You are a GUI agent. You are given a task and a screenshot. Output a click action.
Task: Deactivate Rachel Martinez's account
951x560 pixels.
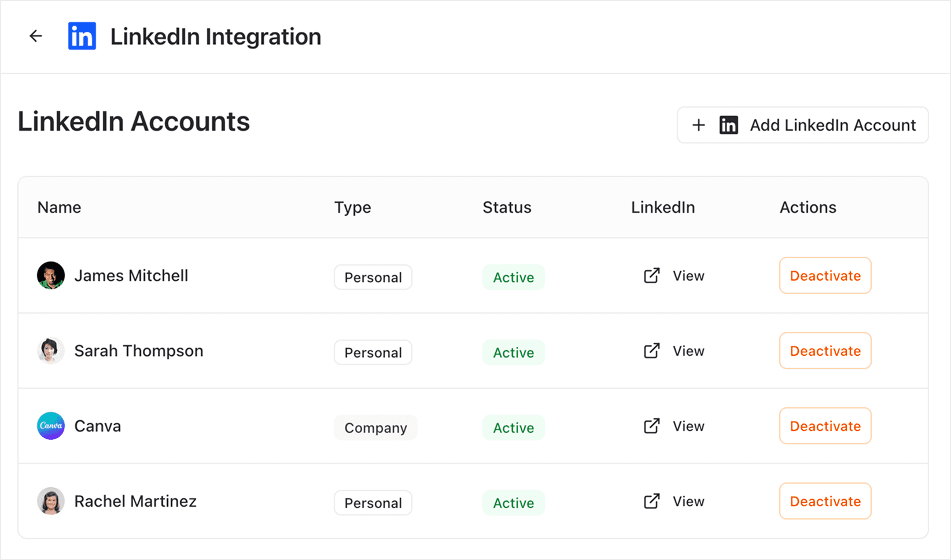tap(825, 501)
